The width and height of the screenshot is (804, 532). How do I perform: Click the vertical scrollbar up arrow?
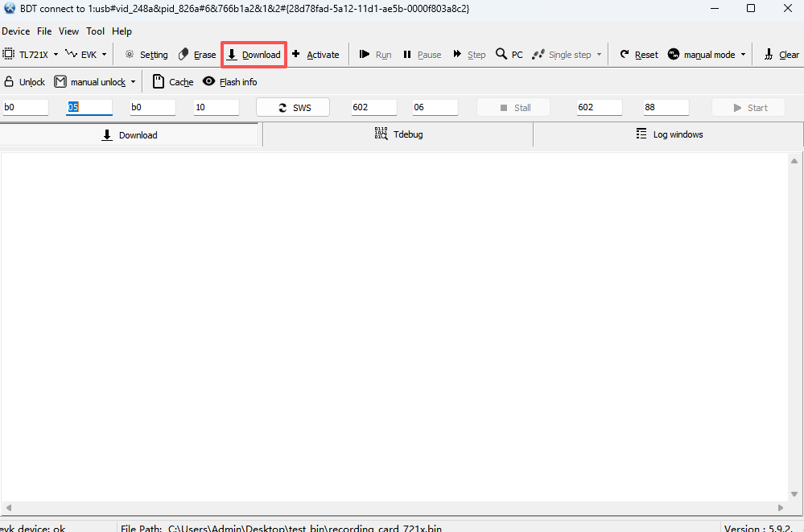point(794,161)
